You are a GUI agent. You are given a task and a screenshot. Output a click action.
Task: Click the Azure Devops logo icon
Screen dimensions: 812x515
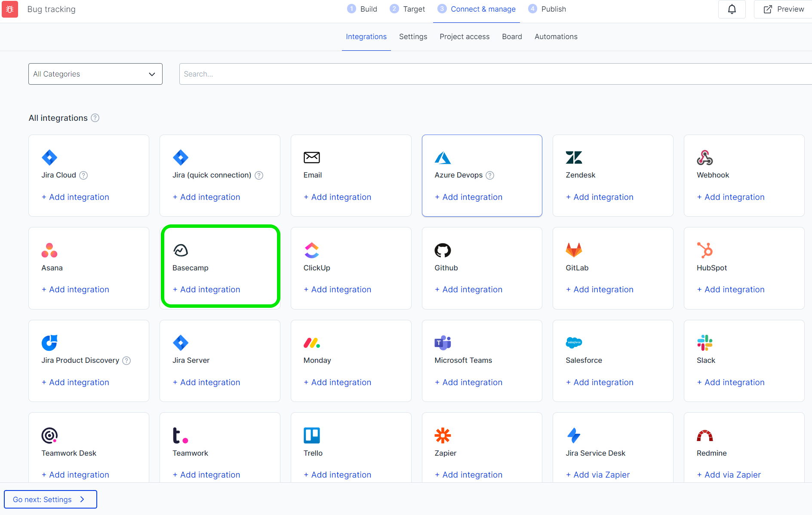pos(443,158)
